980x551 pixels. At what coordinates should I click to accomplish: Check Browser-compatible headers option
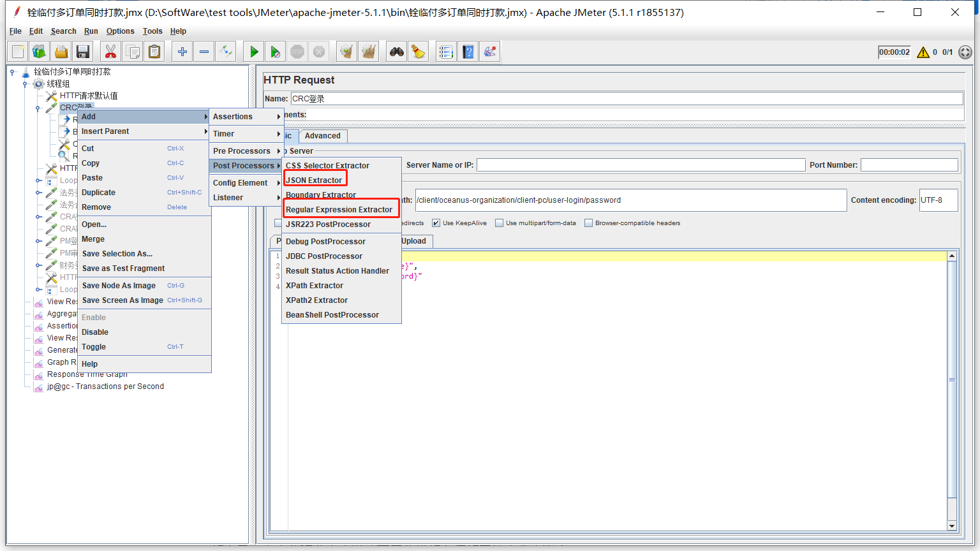589,223
